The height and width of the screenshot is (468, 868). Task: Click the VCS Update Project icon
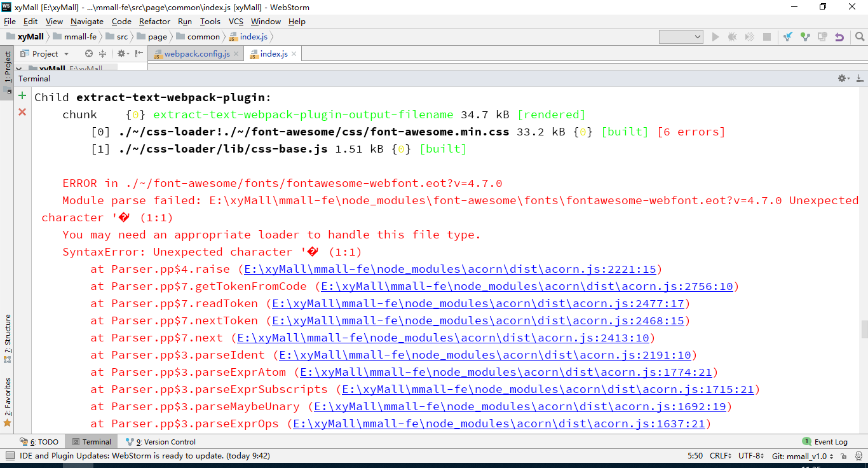[x=788, y=37]
